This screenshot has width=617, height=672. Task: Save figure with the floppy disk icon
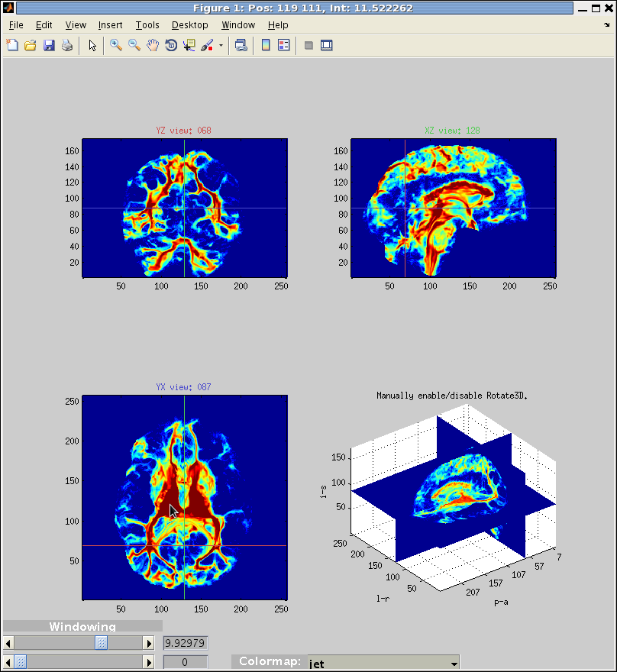coord(49,45)
